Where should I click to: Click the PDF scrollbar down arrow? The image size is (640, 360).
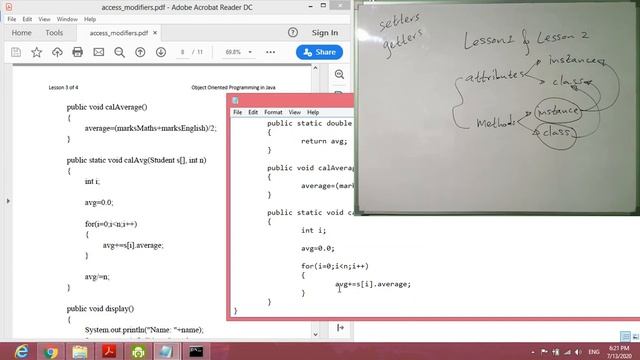click(315, 334)
